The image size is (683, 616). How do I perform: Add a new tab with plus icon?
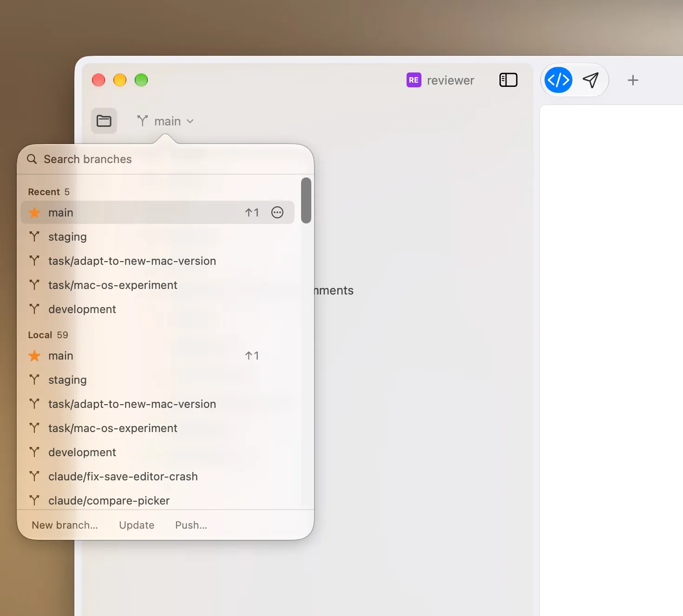(633, 80)
